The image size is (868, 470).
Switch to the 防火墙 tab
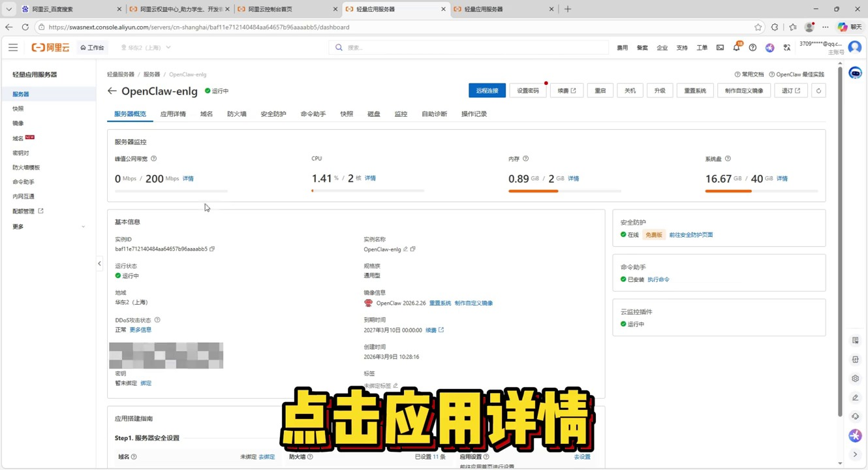click(x=237, y=114)
